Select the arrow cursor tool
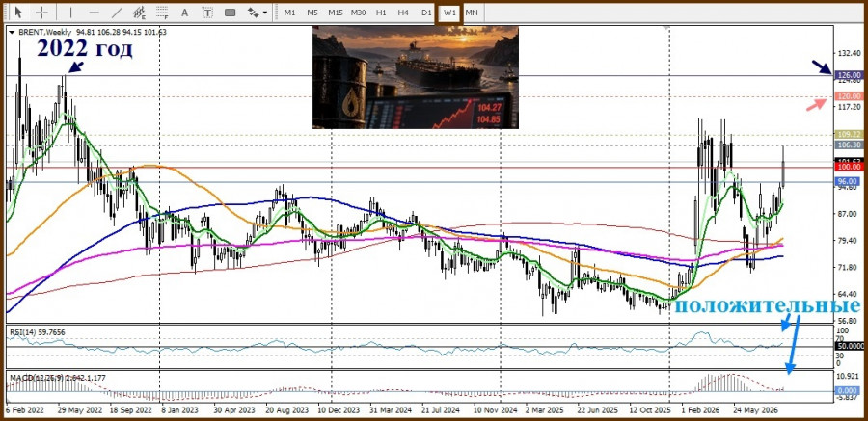The image size is (868, 421). click(x=19, y=13)
